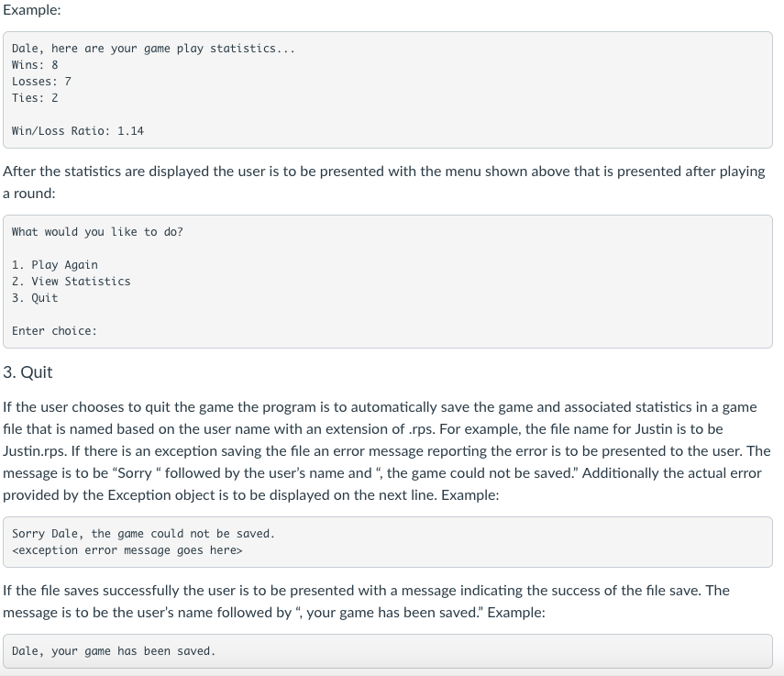Click the paragraph starting "If the user chooses to quit"
The image size is (784, 676).
pyautogui.click(x=380, y=405)
